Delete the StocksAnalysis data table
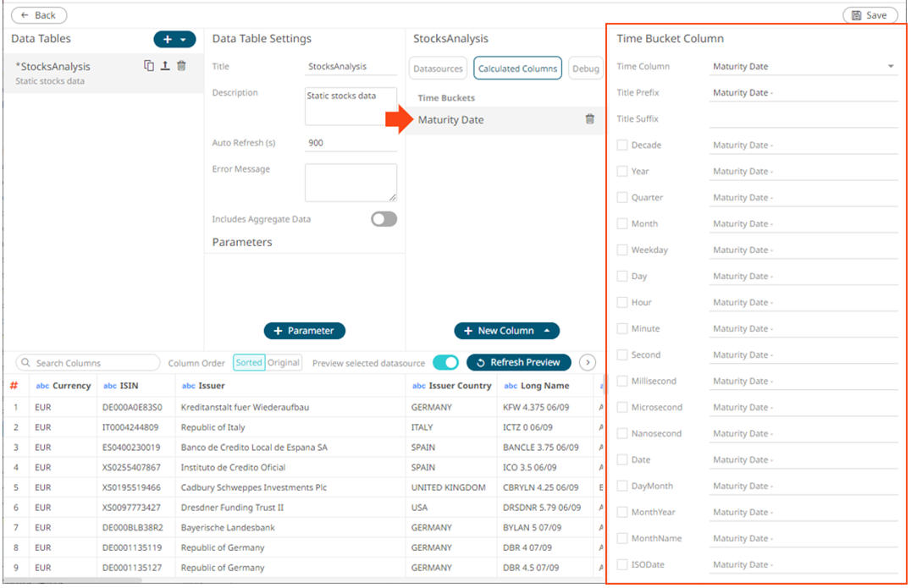This screenshot has height=588, width=911. (181, 66)
